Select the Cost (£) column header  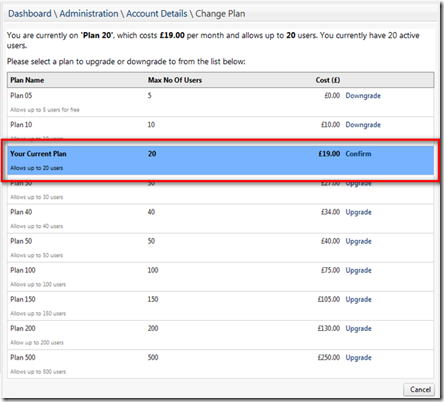click(328, 80)
